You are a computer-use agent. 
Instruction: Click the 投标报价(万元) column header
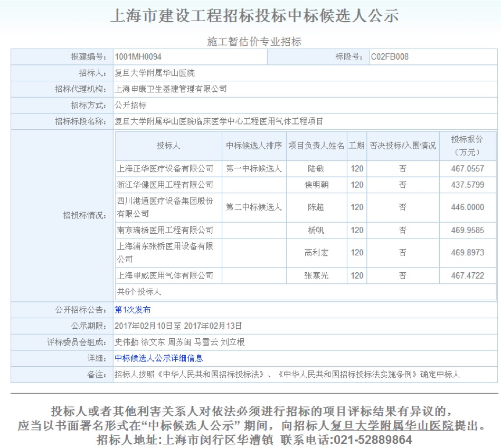(x=467, y=146)
